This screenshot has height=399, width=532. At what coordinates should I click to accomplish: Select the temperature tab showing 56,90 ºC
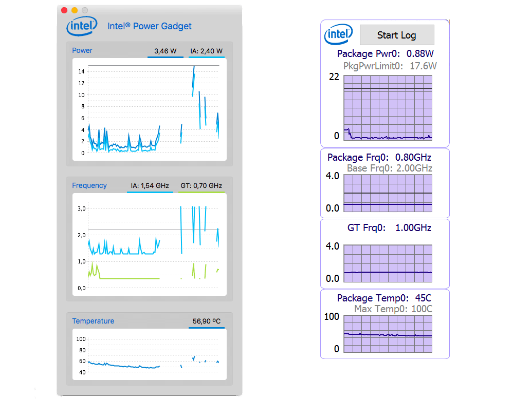click(206, 320)
